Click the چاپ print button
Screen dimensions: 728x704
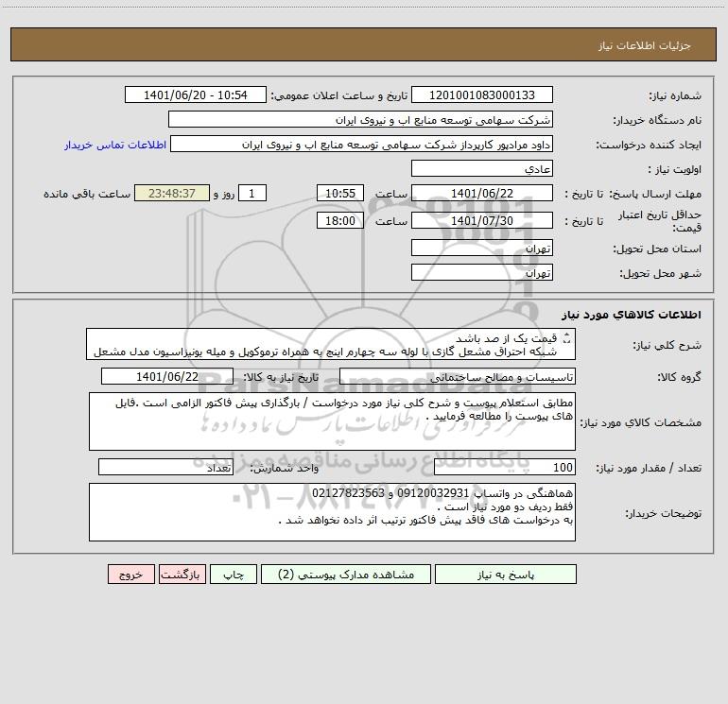(234, 575)
